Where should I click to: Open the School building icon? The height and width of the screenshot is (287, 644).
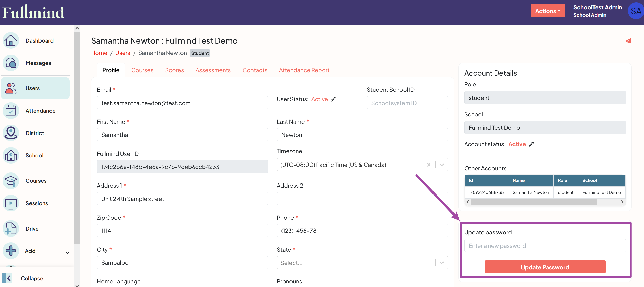point(11,155)
